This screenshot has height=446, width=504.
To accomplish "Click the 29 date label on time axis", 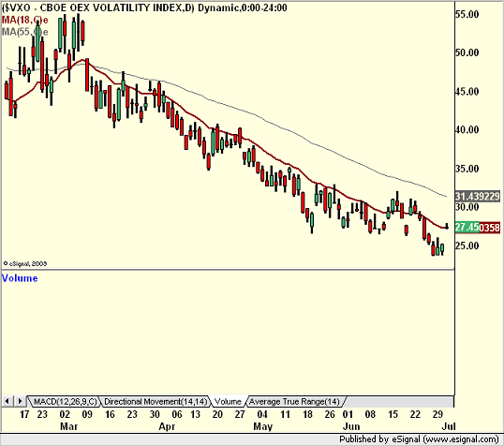I will coord(437,414).
